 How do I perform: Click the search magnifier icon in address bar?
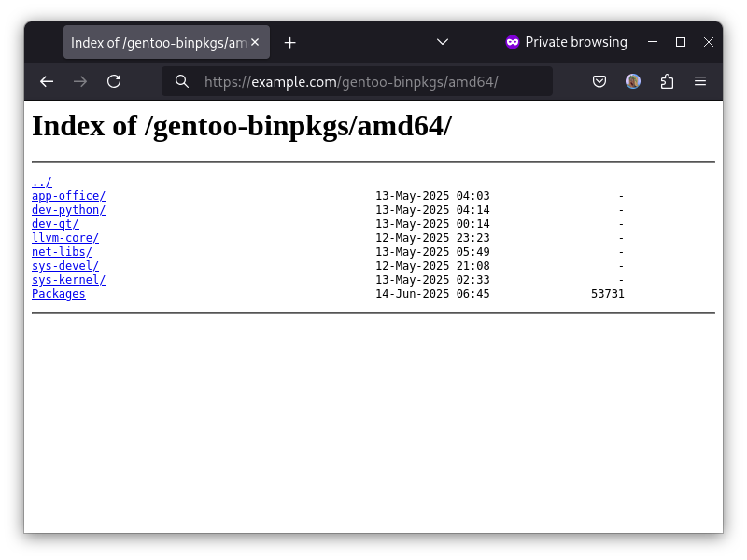click(x=181, y=81)
